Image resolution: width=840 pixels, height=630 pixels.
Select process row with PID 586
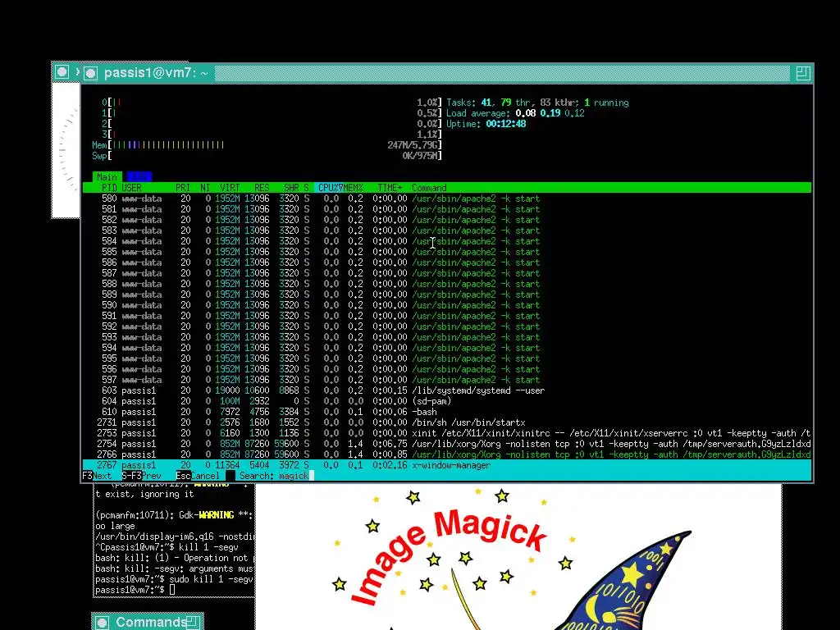tap(447, 262)
